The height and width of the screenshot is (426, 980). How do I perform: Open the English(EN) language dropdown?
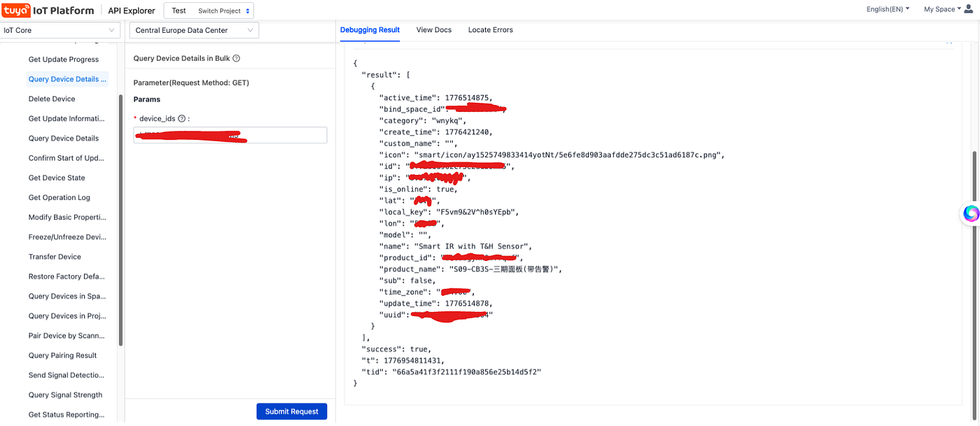pos(888,9)
